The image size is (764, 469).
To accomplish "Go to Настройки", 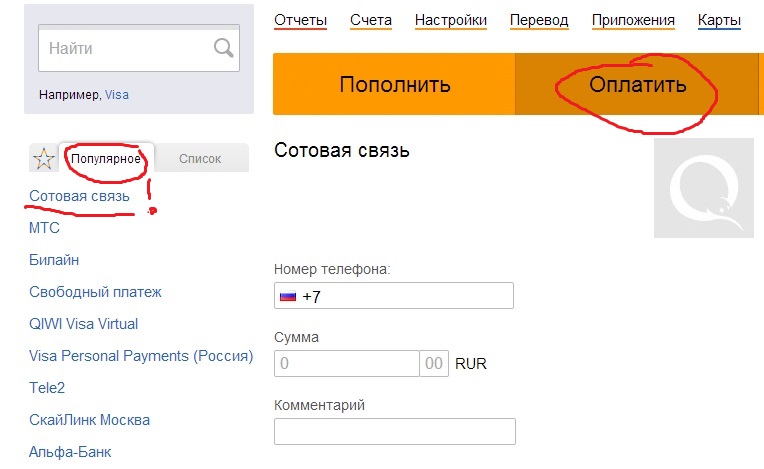I will [x=450, y=20].
